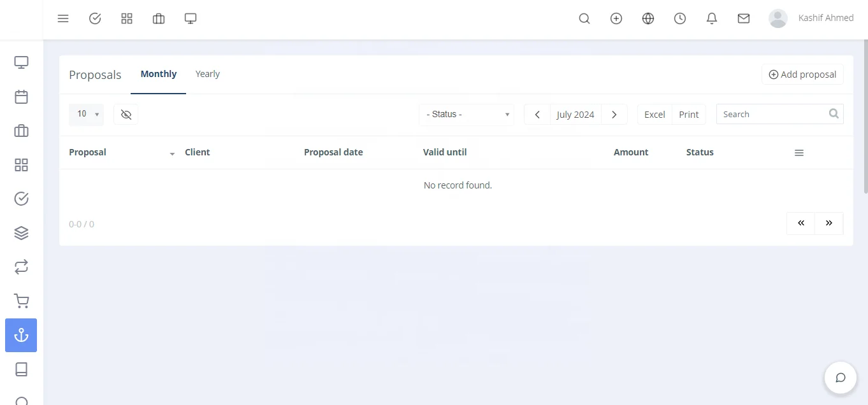Screen dimensions: 868x405
Task: Go to last page double-right arrow
Action: click(x=829, y=224)
